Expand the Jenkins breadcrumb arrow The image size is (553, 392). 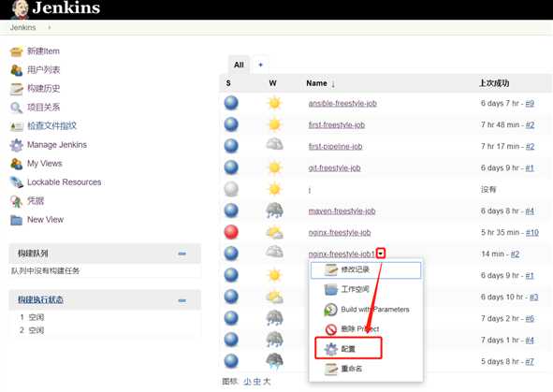point(50,27)
